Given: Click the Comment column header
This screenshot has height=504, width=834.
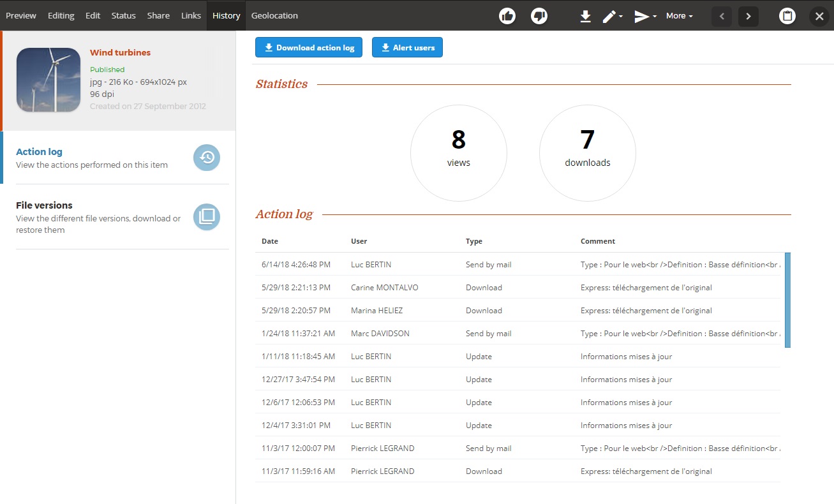Looking at the screenshot, I should coord(598,241).
